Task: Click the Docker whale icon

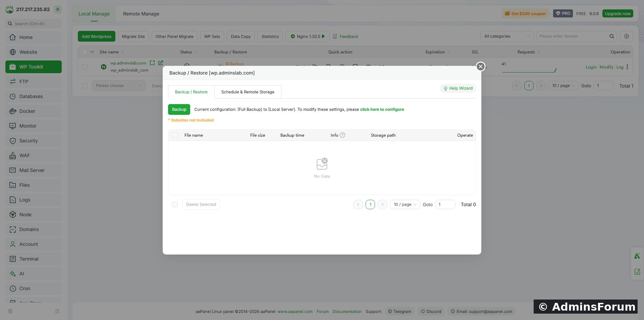Action: pos(13,111)
